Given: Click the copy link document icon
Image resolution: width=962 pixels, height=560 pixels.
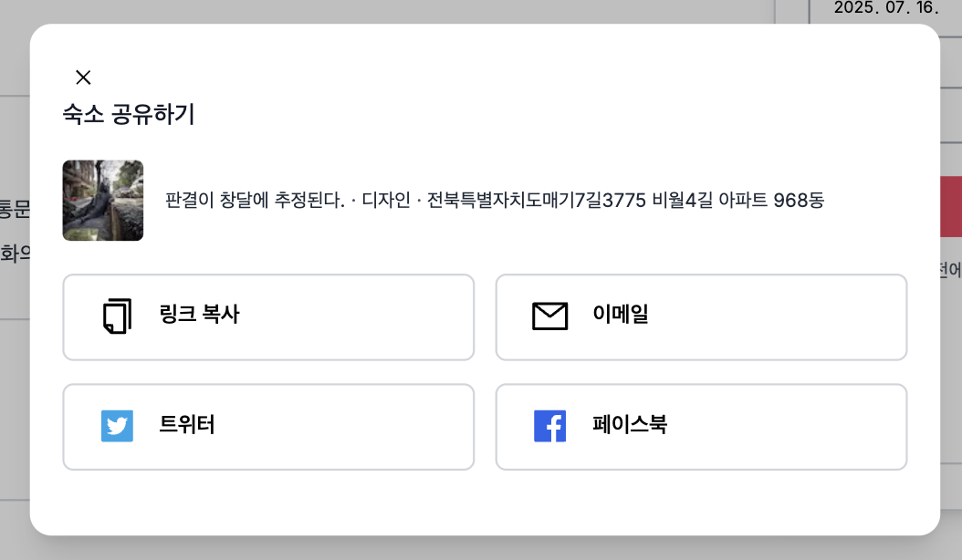Looking at the screenshot, I should (117, 316).
